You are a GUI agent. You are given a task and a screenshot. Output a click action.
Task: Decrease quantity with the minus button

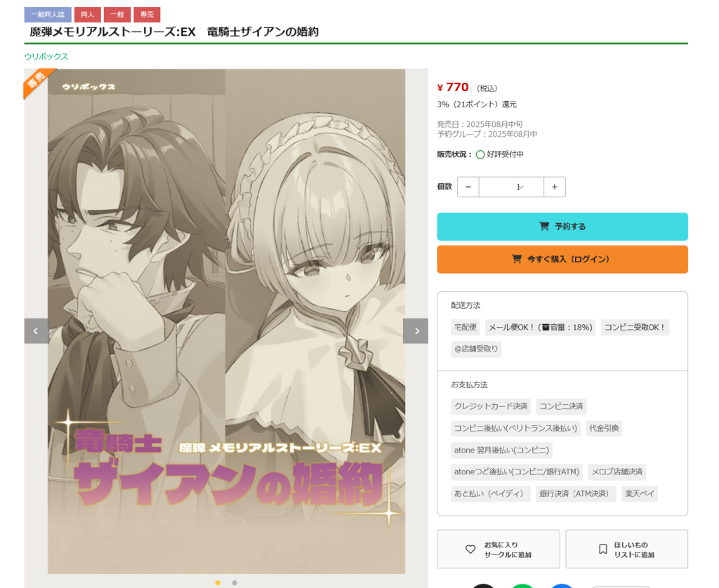468,187
